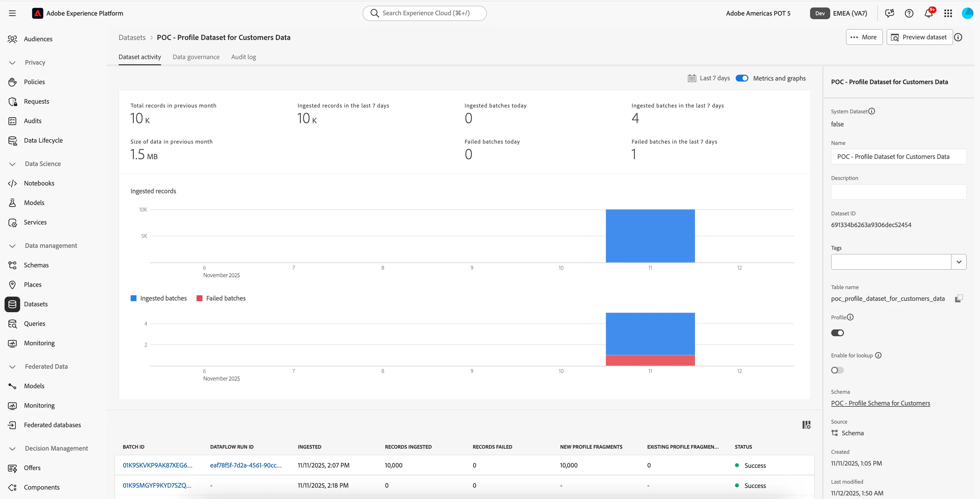980x499 pixels.
Task: Open Schemas from the sidebar
Action: [x=36, y=265]
